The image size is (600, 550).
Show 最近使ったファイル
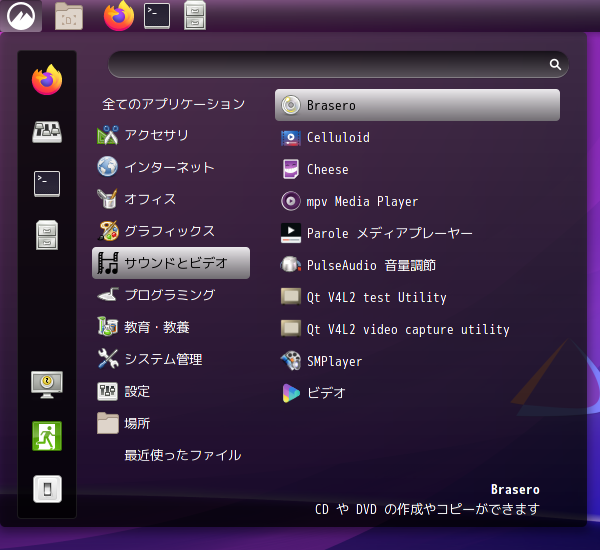point(171,455)
